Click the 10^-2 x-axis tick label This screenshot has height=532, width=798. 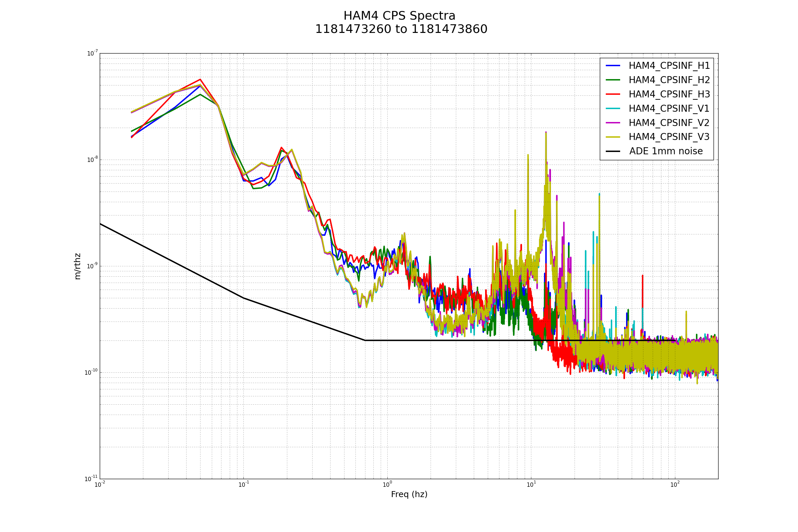(x=100, y=484)
